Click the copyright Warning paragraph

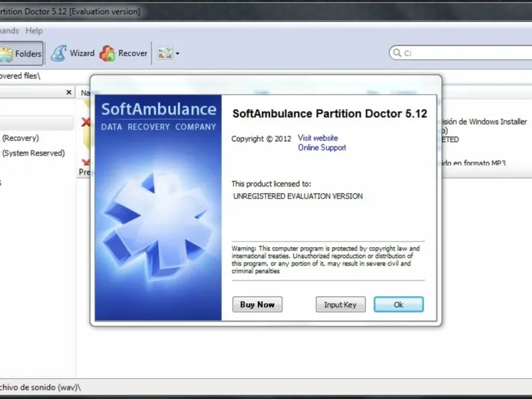(x=326, y=259)
